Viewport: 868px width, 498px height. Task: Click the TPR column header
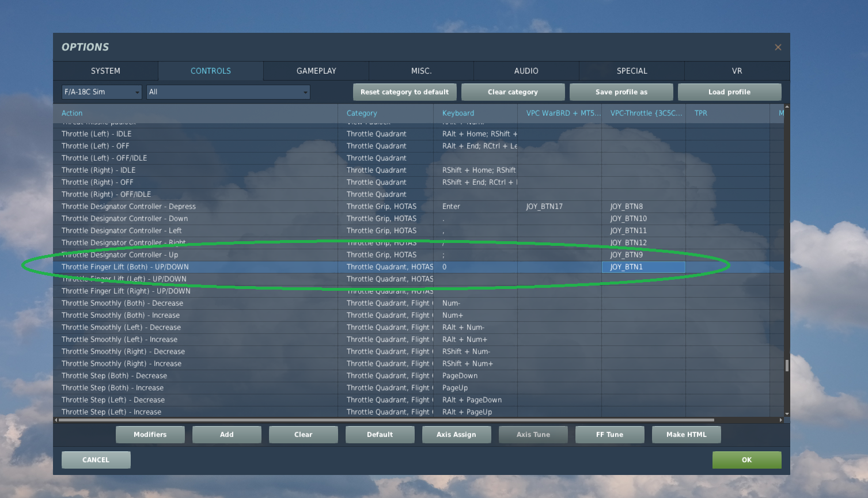click(727, 113)
